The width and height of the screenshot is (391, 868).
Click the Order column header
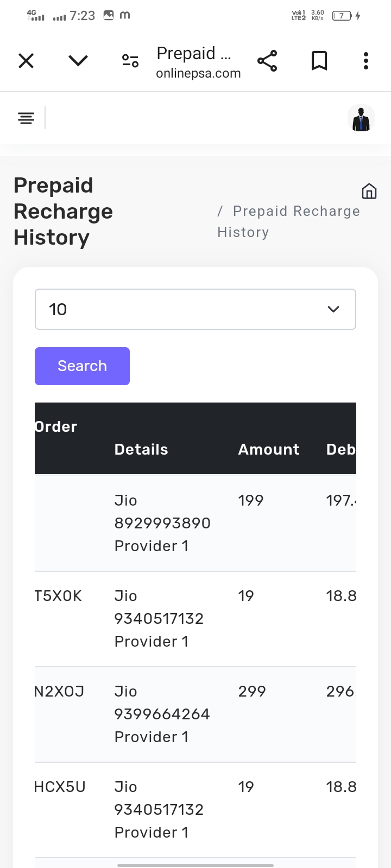[x=56, y=427]
